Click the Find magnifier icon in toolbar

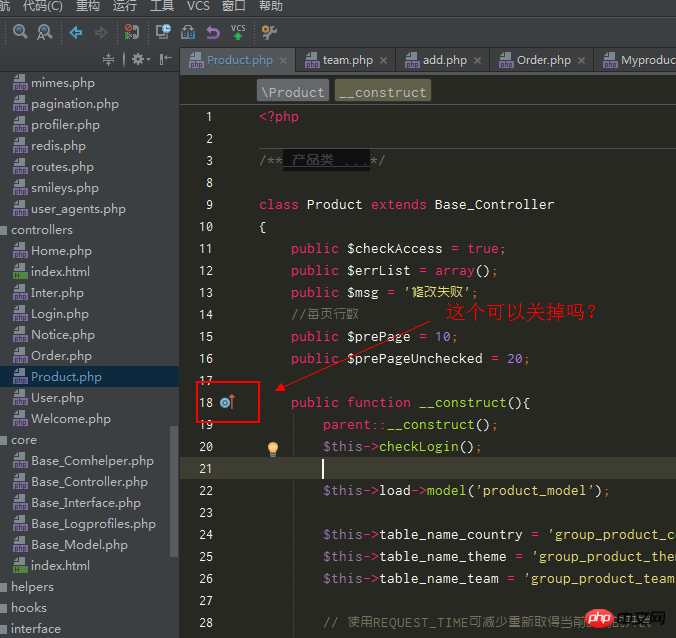point(20,33)
